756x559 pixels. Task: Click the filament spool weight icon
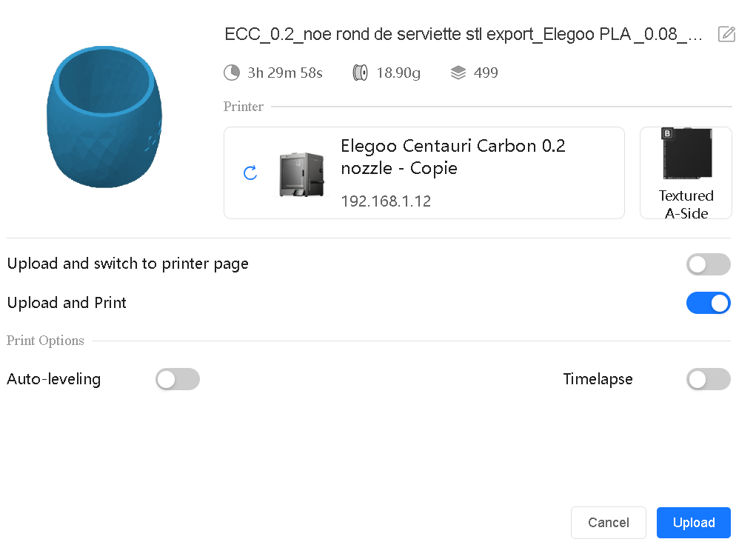pyautogui.click(x=361, y=73)
